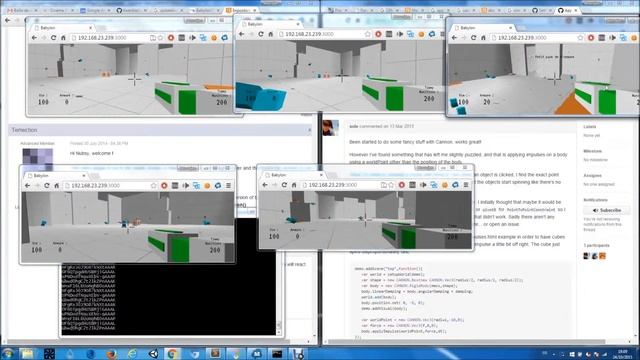This screenshot has width=640, height=360.
Task: Open Internet Explorer from taskbar
Action: click(x=132, y=354)
